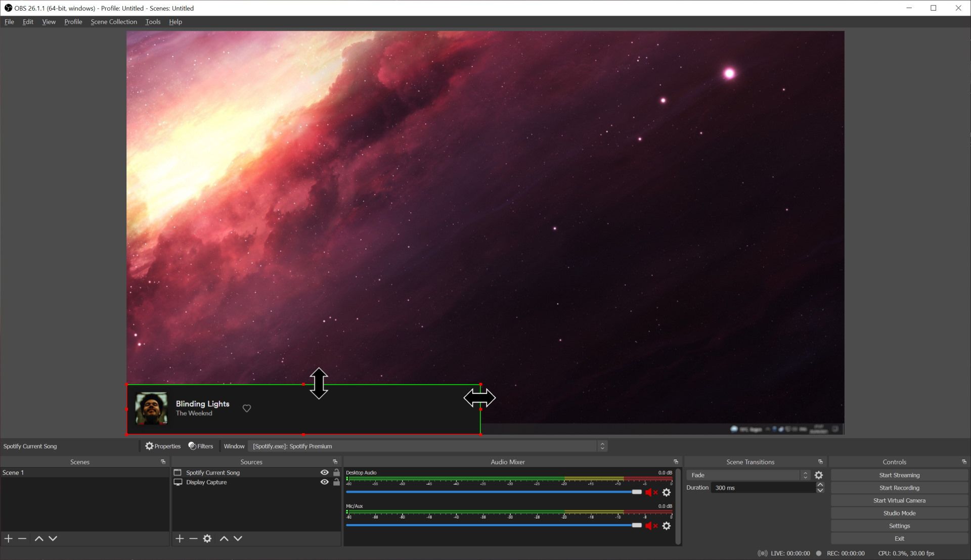The image size is (971, 560).
Task: Drag the Desktop Audio volume slider
Action: click(636, 492)
